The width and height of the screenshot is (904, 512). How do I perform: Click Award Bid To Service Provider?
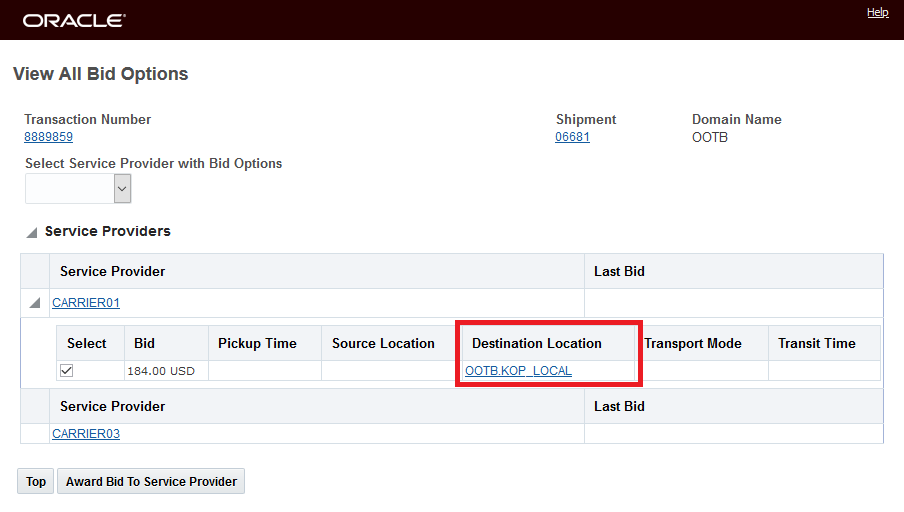151,482
